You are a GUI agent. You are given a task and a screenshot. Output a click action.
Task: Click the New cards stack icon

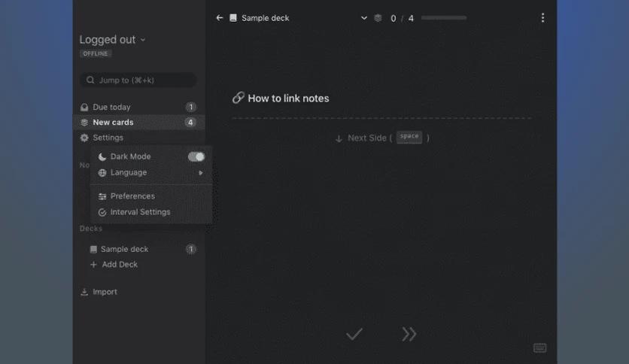84,123
